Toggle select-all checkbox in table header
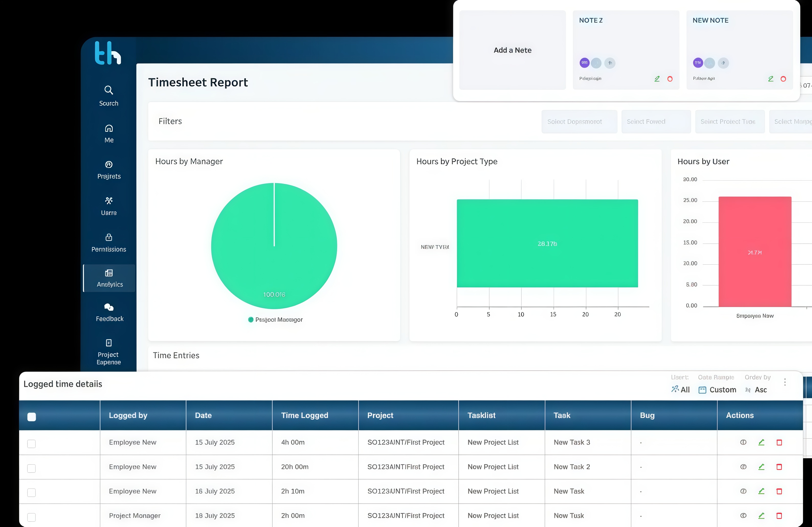This screenshot has width=812, height=527. (x=32, y=417)
